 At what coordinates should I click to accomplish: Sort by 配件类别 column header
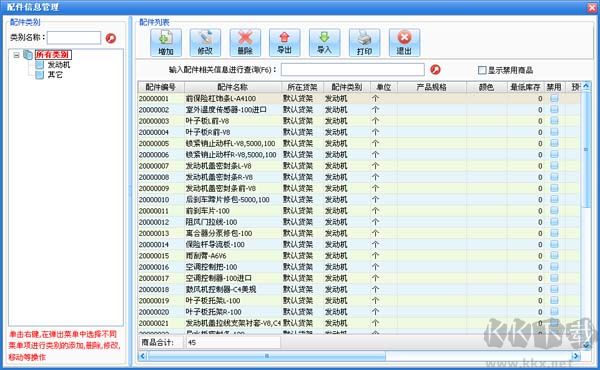tap(347, 87)
